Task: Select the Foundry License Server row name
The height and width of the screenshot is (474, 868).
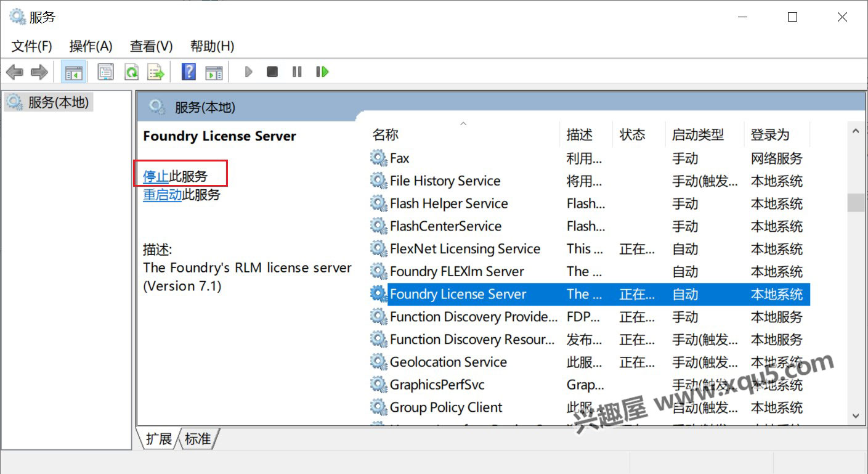Action: coord(458,294)
